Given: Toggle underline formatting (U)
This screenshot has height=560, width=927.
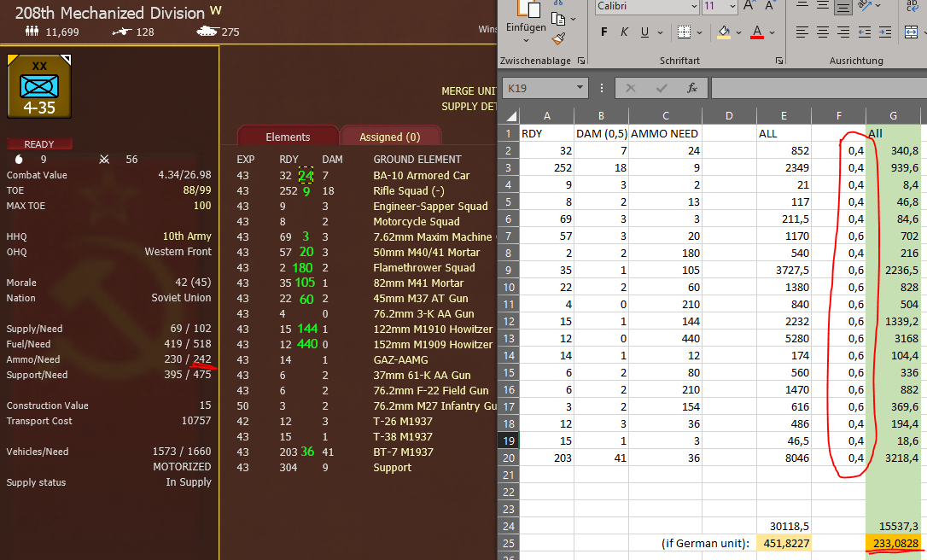Looking at the screenshot, I should click(x=644, y=32).
